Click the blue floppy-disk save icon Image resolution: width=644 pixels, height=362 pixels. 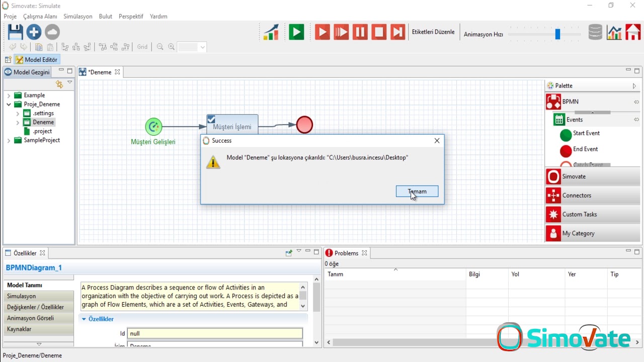coord(15,32)
